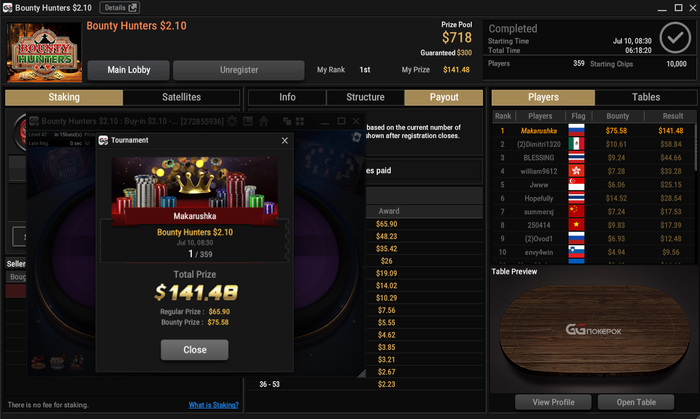Click the Open Table button
This screenshot has height=419, width=700.
tap(636, 402)
